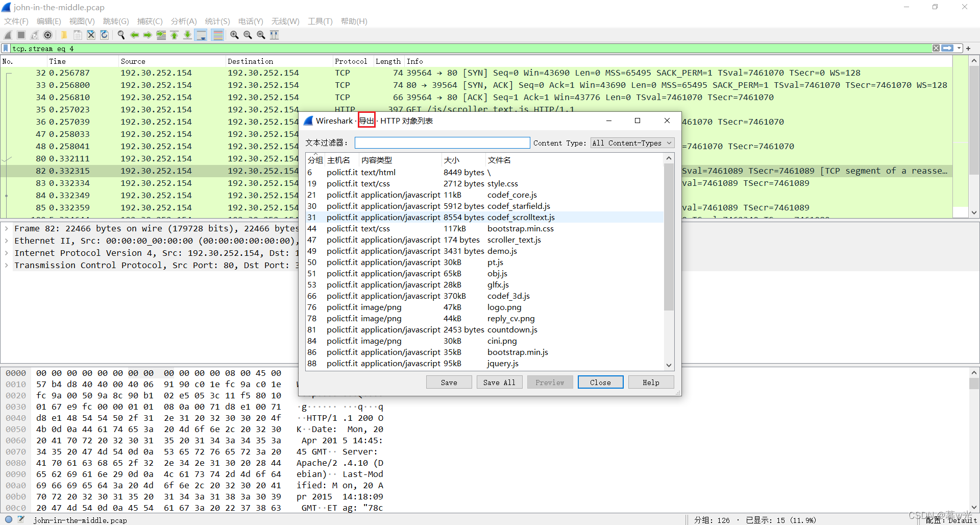This screenshot has height=525, width=980.
Task: Select the bootstrap.min.css object row
Action: pos(485,228)
